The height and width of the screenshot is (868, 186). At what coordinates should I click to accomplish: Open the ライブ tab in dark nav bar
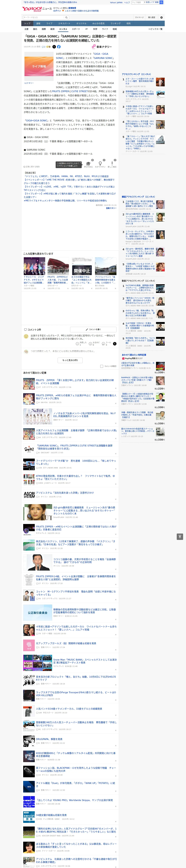tap(49, 24)
